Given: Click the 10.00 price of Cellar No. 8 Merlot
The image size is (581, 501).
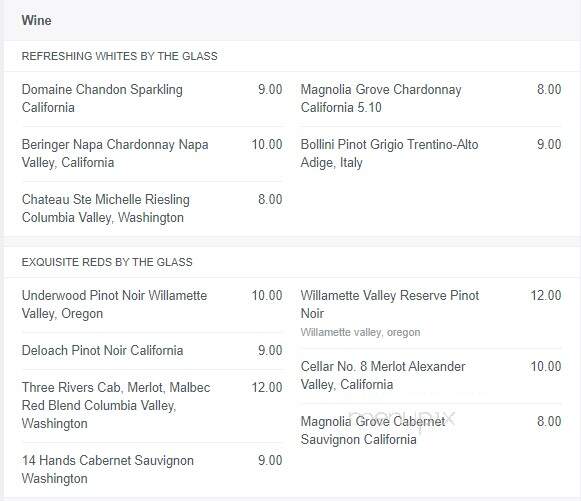Looking at the screenshot, I should [x=546, y=366].
